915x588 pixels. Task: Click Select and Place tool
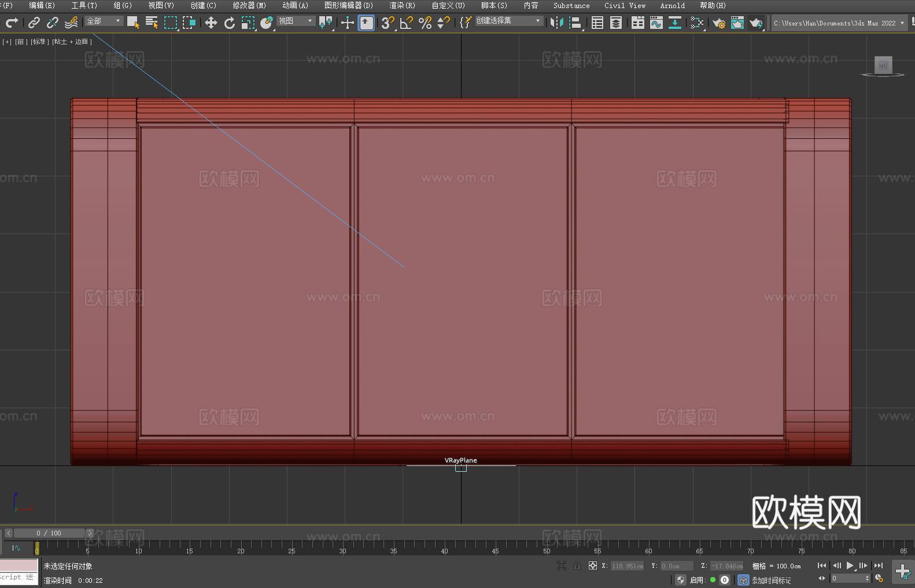[x=267, y=23]
